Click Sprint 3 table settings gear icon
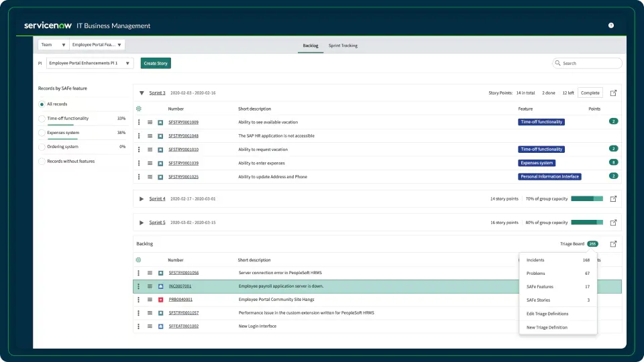This screenshot has height=362, width=644. coord(139,109)
